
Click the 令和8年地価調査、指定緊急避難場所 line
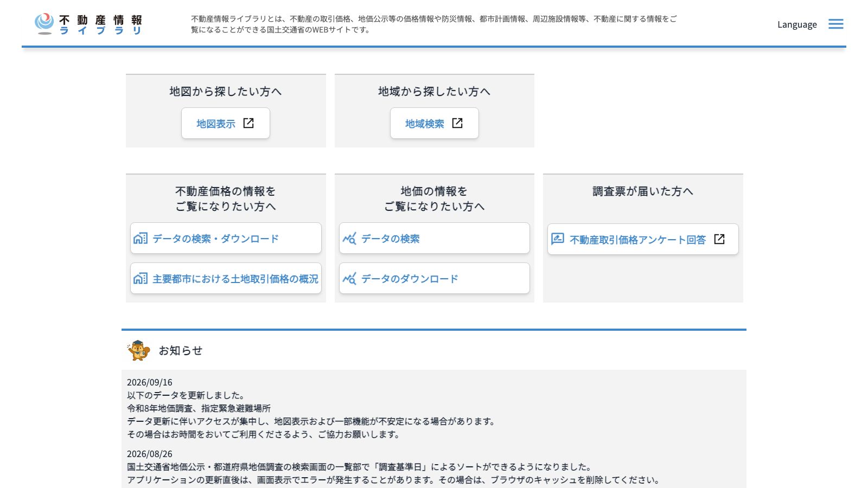point(199,408)
